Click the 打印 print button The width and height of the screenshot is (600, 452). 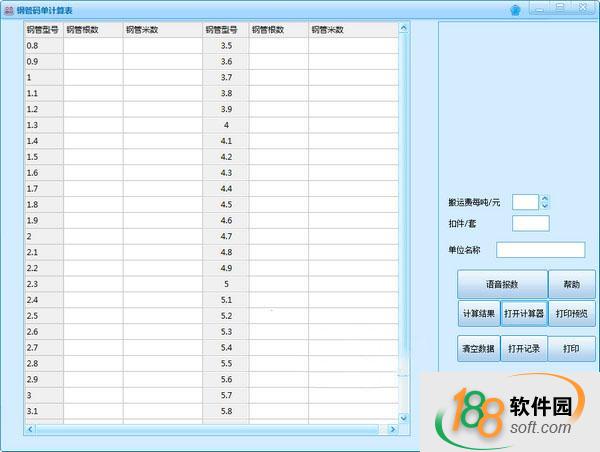[571, 349]
